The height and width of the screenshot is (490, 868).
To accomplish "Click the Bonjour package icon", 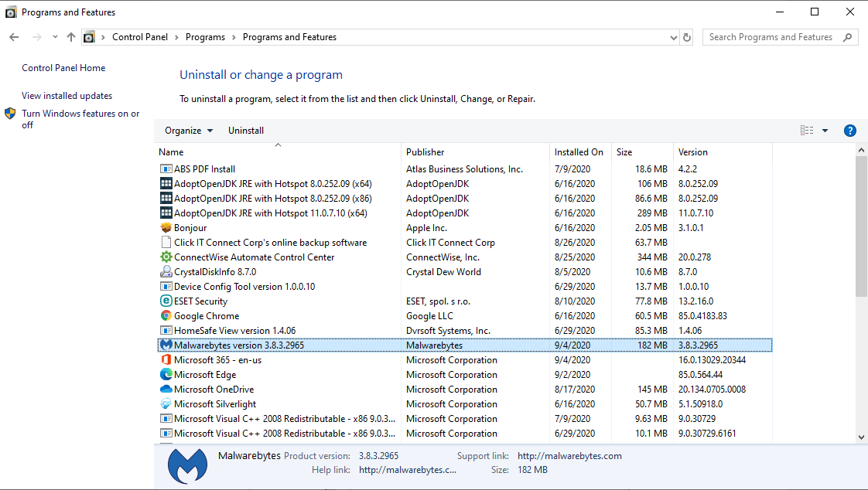I will point(166,227).
